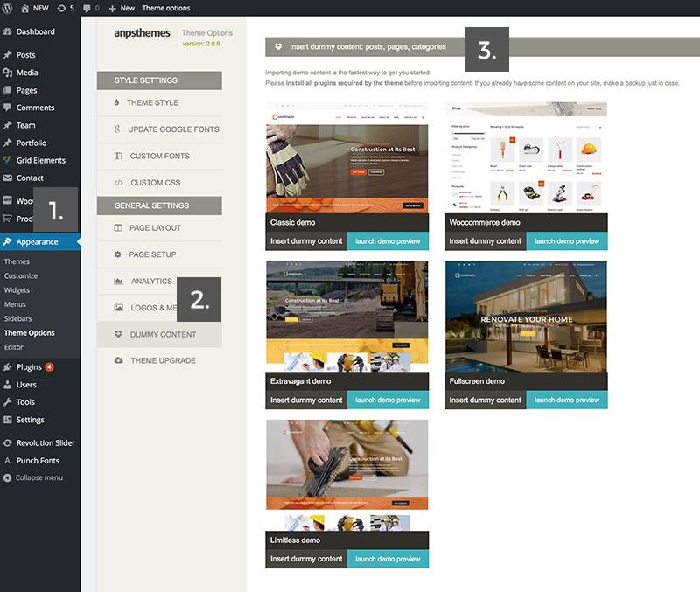Click the GENERAL SETTINGS section header
This screenshot has height=592, width=700.
[159, 205]
